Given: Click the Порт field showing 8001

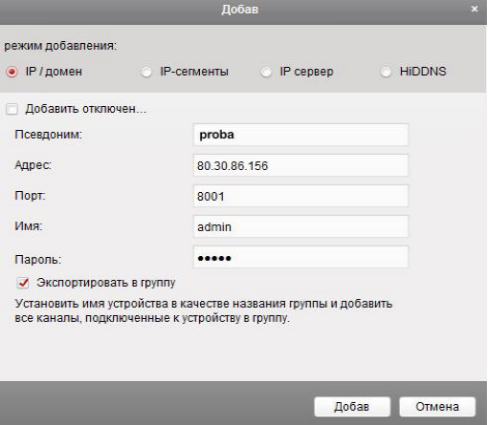Looking at the screenshot, I should coord(300,196).
